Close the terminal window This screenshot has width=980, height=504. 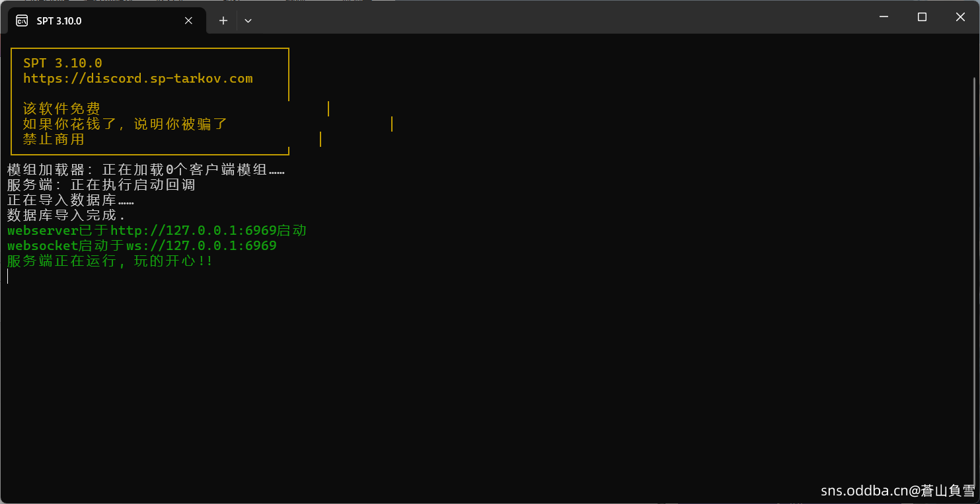click(x=960, y=17)
